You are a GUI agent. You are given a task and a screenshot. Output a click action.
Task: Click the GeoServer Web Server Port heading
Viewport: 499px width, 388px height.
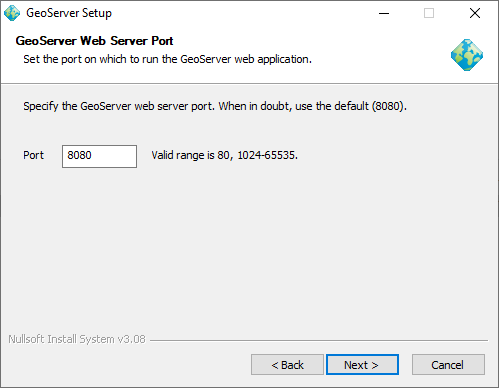click(94, 41)
